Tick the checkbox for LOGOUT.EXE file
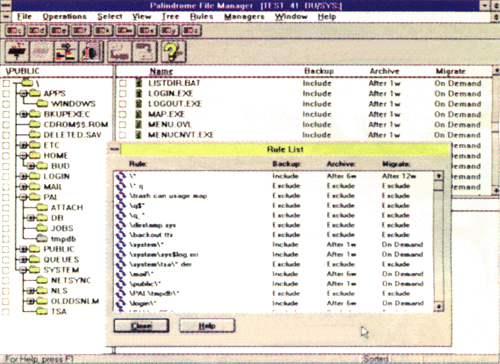This screenshot has width=500, height=364. pos(123,104)
